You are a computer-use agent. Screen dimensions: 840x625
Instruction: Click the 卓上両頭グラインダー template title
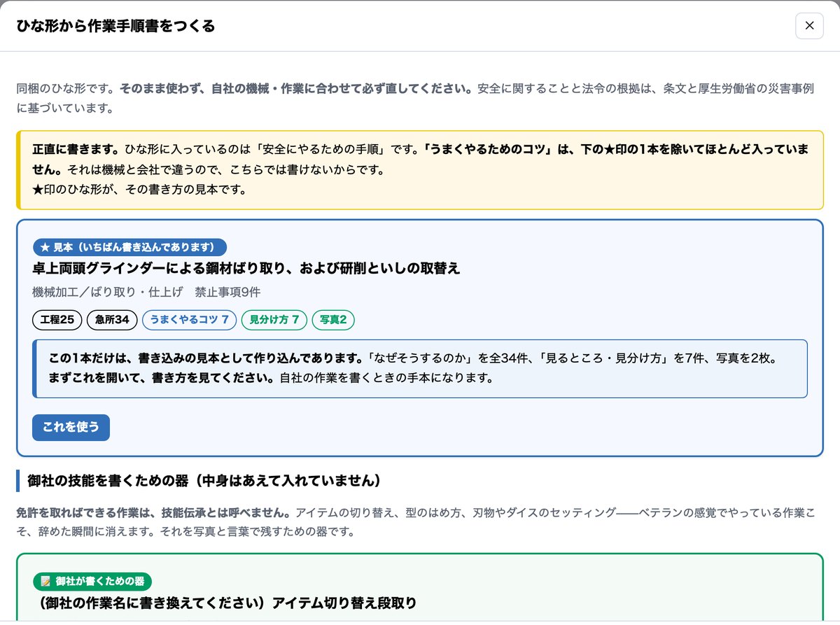246,269
